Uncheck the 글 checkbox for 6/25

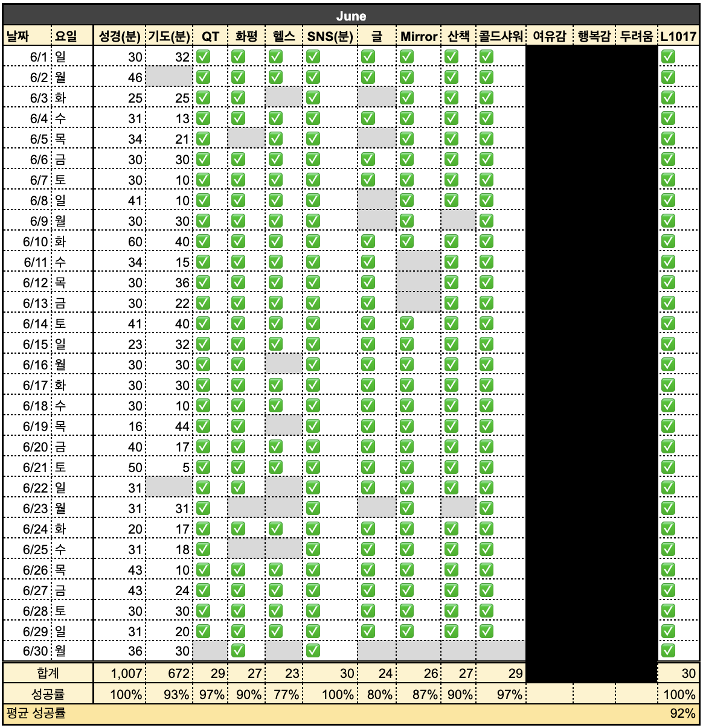368,549
